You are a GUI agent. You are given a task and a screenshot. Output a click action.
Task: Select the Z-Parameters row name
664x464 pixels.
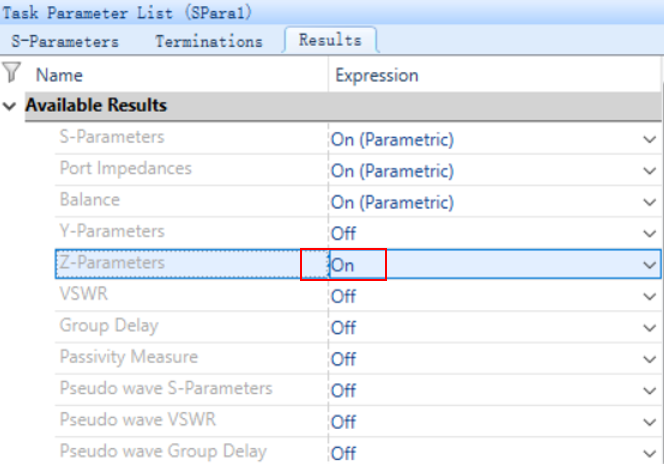[x=112, y=262]
